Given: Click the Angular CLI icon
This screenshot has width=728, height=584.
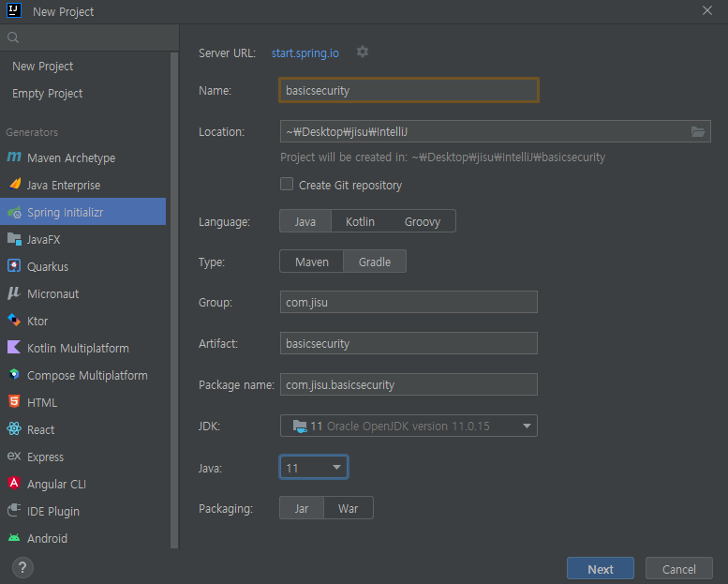Looking at the screenshot, I should click(14, 483).
